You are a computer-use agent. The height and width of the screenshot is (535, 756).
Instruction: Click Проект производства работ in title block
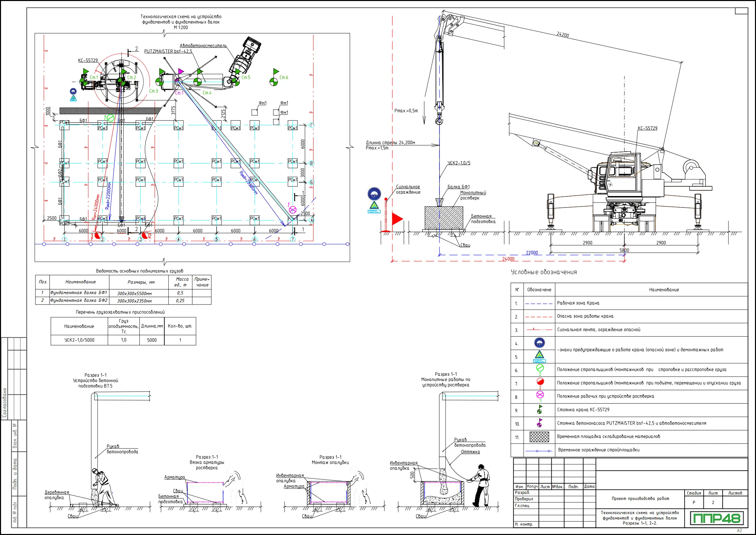pyautogui.click(x=640, y=499)
